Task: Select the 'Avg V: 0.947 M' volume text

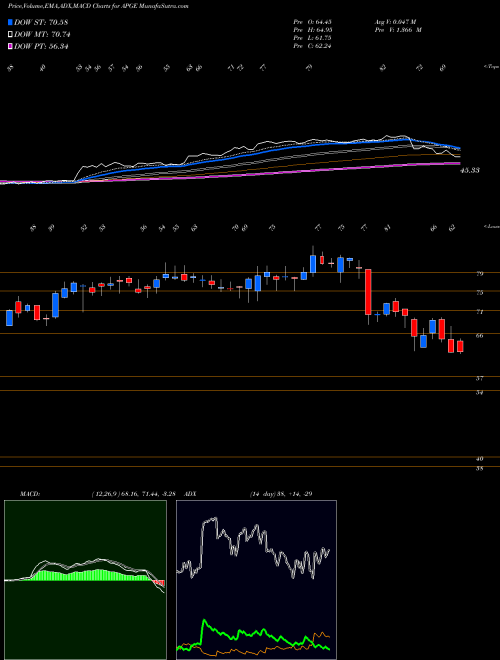Action: coord(395,22)
